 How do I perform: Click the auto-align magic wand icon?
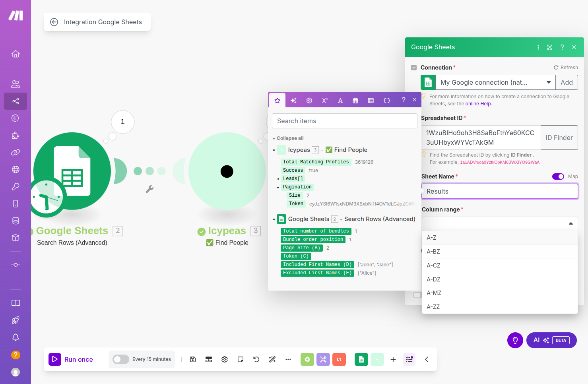tap(272, 359)
